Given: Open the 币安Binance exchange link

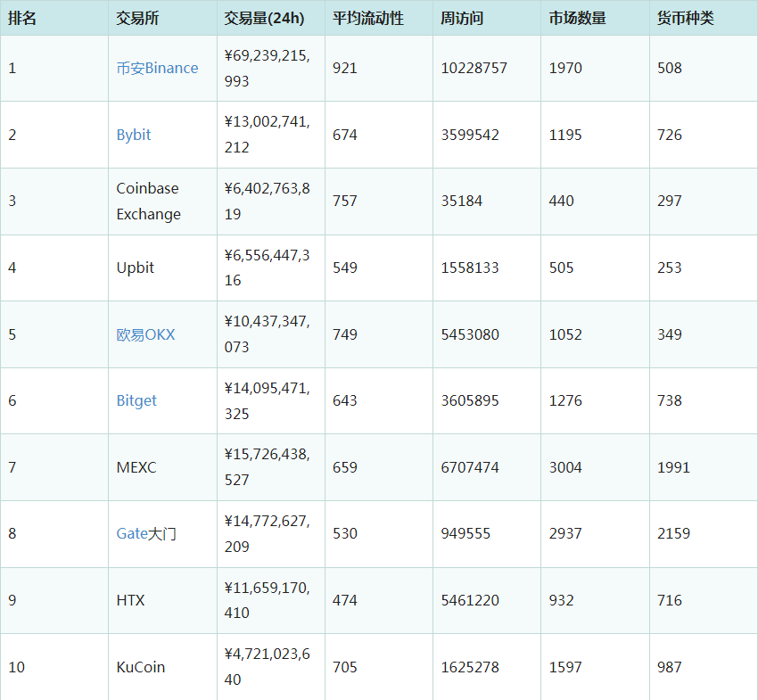Looking at the screenshot, I should 157,68.
